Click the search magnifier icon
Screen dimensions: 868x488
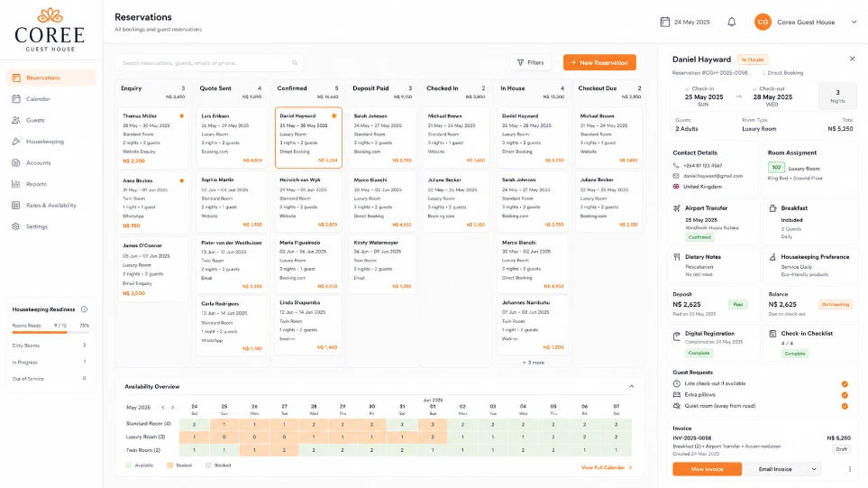pyautogui.click(x=295, y=63)
